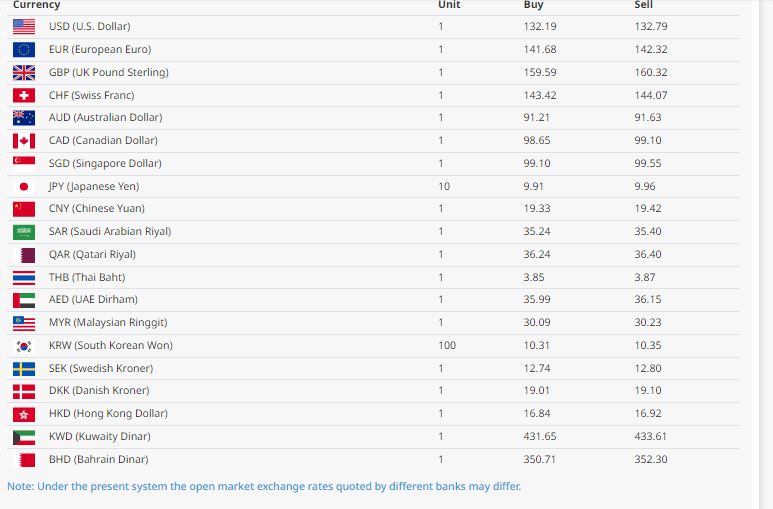Click the Japanese flag icon

(x=24, y=186)
